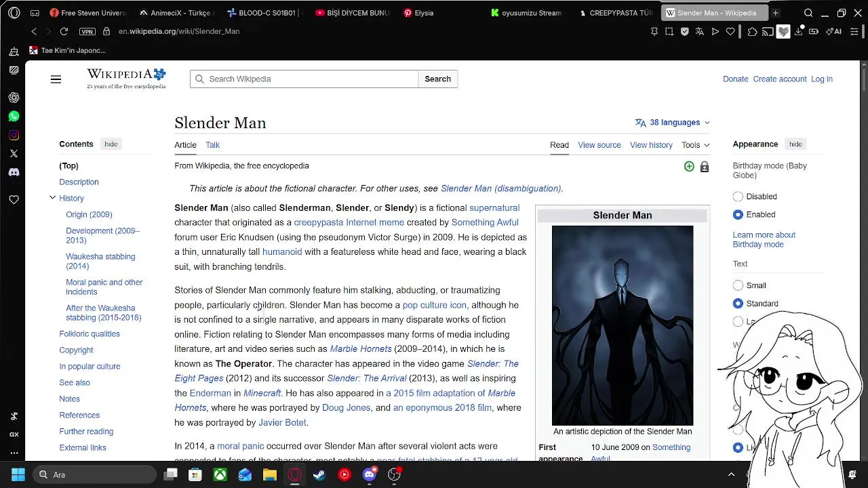
Task: Open Discord in Opera sidebar
Action: pyautogui.click(x=14, y=172)
